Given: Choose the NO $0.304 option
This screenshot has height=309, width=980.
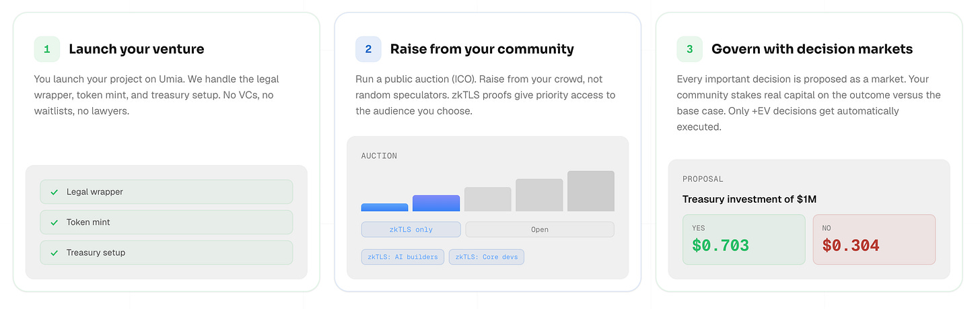Looking at the screenshot, I should coord(874,240).
